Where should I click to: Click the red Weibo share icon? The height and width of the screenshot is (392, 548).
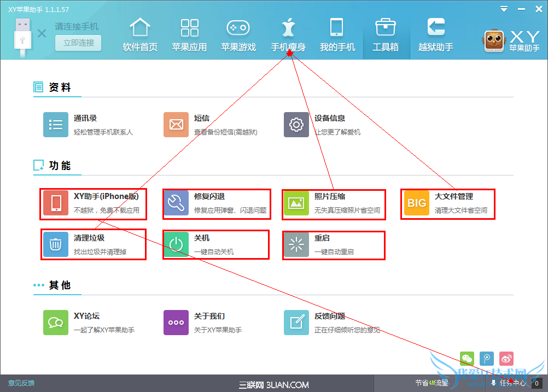pyautogui.click(x=506, y=359)
